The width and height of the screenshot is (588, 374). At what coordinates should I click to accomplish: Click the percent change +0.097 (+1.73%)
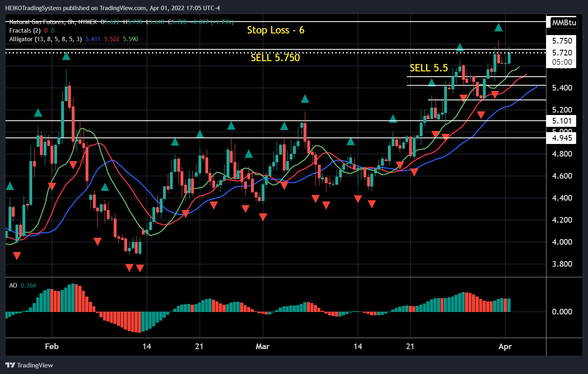(x=211, y=22)
